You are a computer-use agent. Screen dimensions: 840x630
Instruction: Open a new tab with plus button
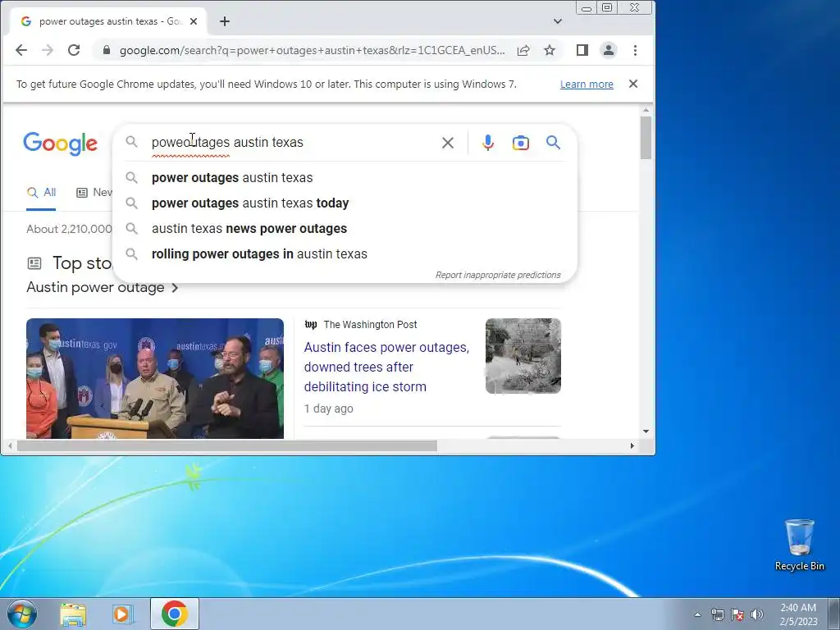point(225,21)
